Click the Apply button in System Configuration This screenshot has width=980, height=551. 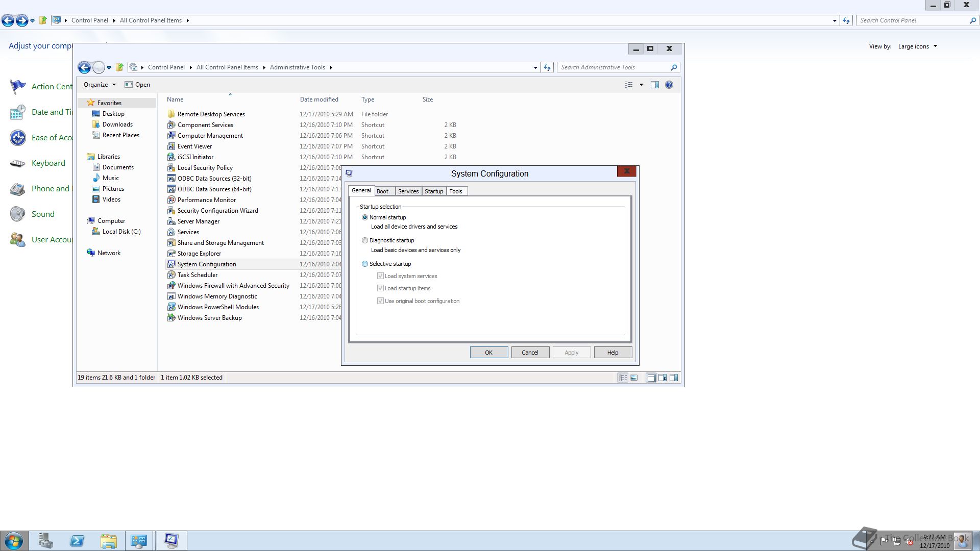pyautogui.click(x=572, y=353)
